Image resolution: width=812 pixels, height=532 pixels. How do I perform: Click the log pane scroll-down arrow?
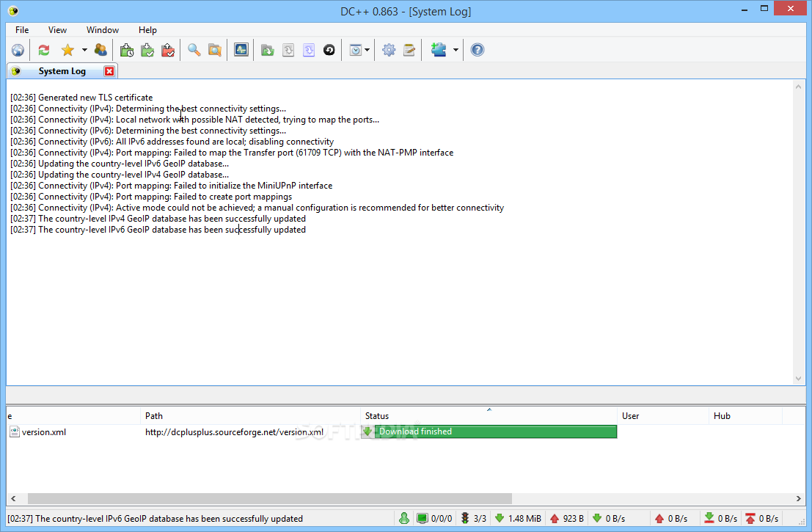click(799, 379)
